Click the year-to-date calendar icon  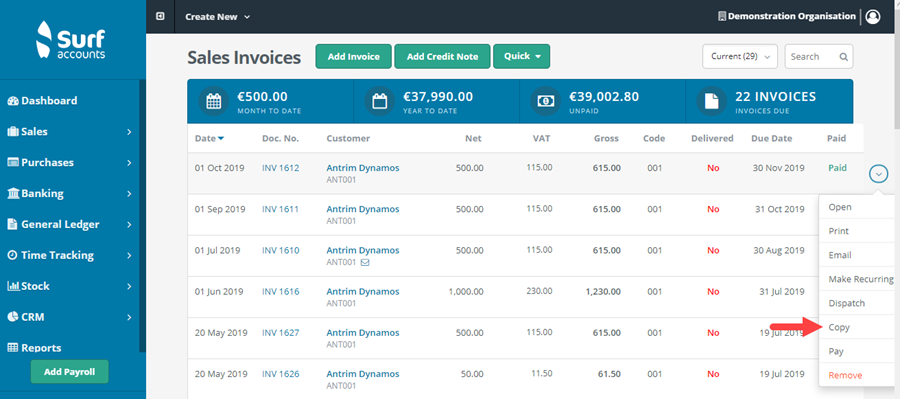379,101
